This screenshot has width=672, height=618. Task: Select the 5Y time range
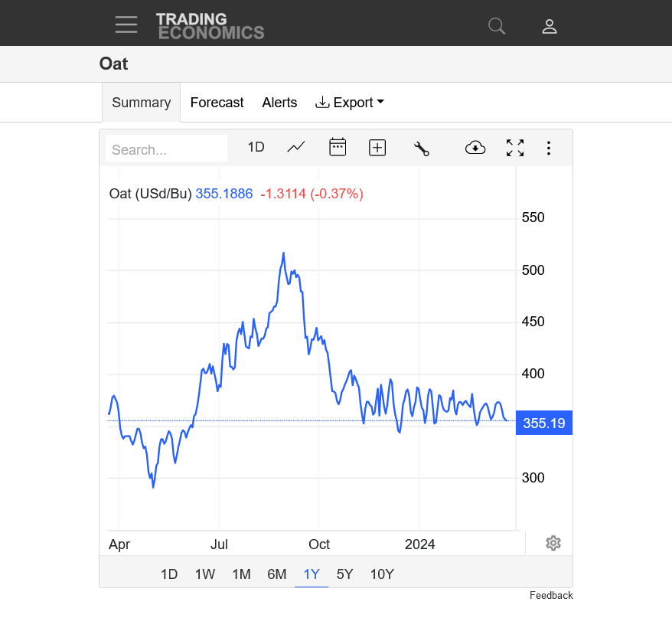(x=344, y=574)
